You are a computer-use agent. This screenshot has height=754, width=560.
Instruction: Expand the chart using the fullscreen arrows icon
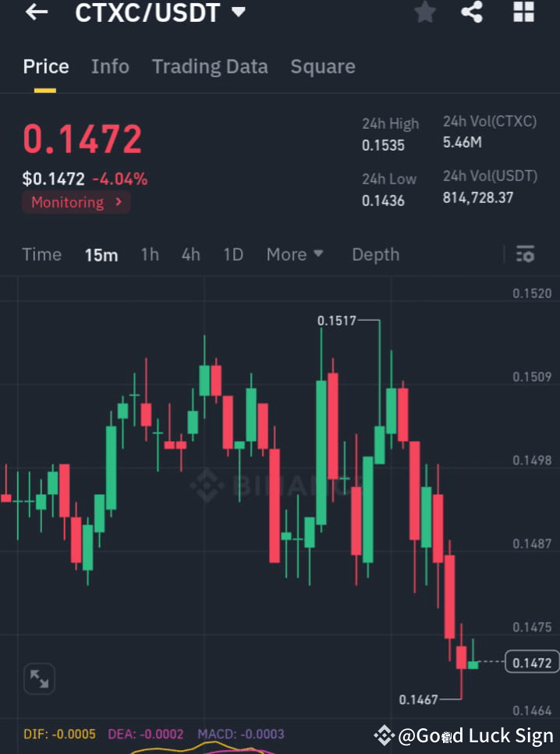[39, 678]
